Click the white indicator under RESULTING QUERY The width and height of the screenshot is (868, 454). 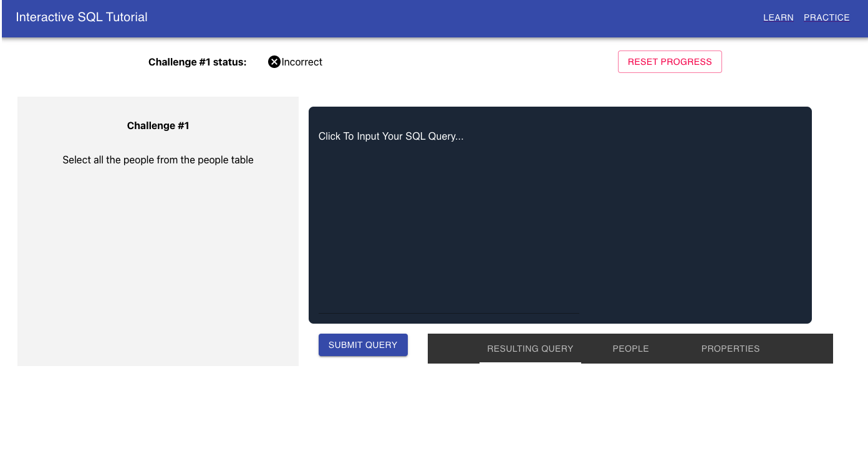[530, 362]
